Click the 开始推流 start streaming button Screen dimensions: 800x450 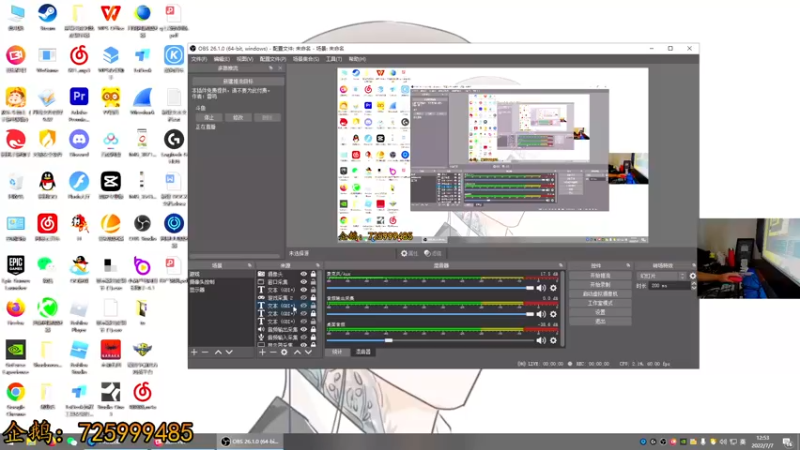click(x=600, y=276)
